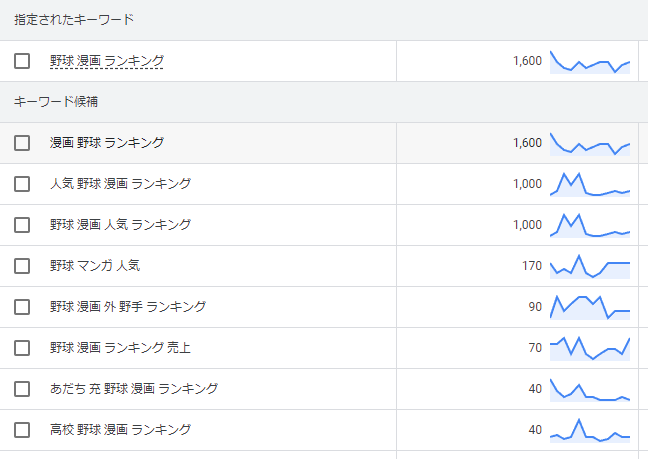Click the キーワード候補 section header
The height and width of the screenshot is (459, 648).
coord(56,102)
